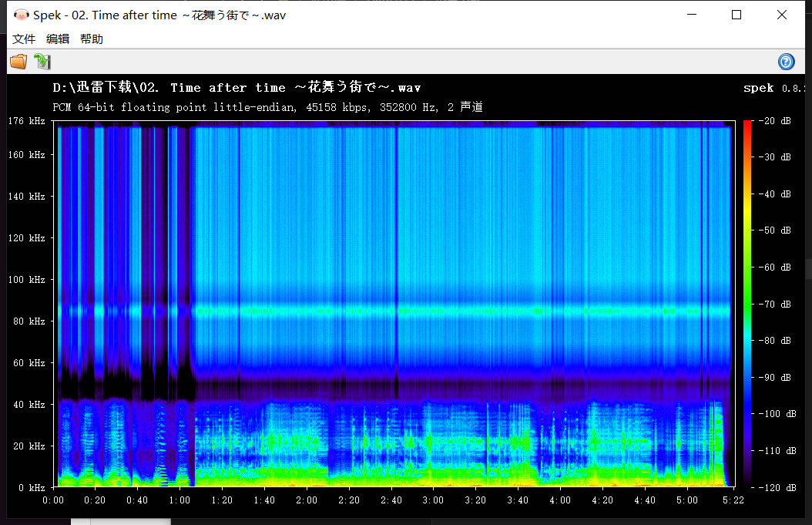Click the 3:00 mark on time axis
The image size is (812, 525).
433,500
